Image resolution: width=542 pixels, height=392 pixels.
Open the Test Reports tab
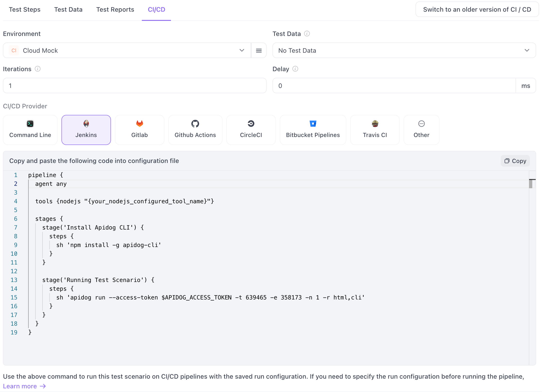click(115, 10)
